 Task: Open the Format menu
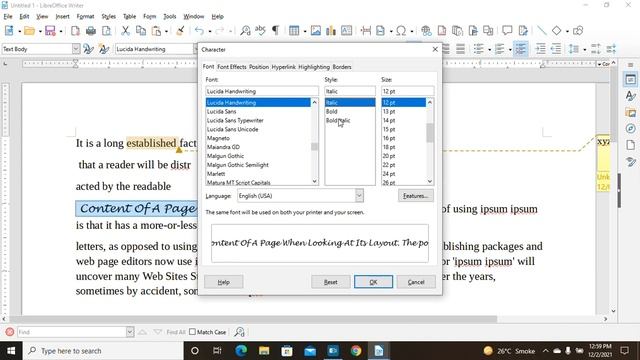point(85,17)
